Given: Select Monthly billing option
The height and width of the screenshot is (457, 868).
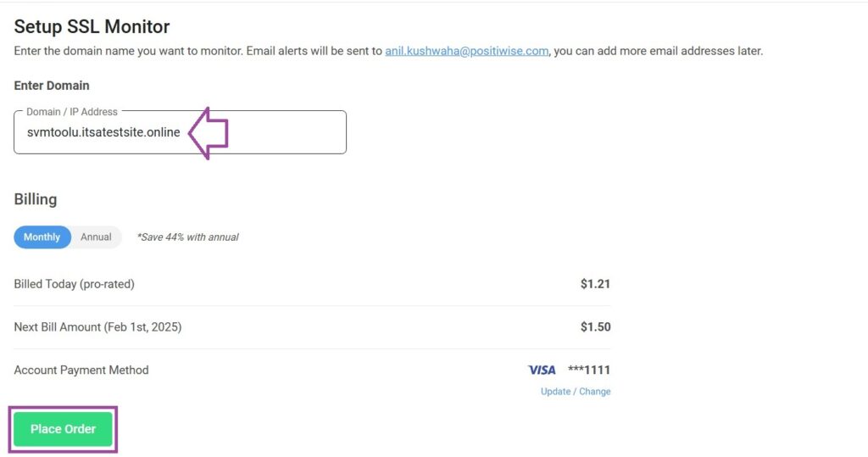Looking at the screenshot, I should click(x=42, y=237).
